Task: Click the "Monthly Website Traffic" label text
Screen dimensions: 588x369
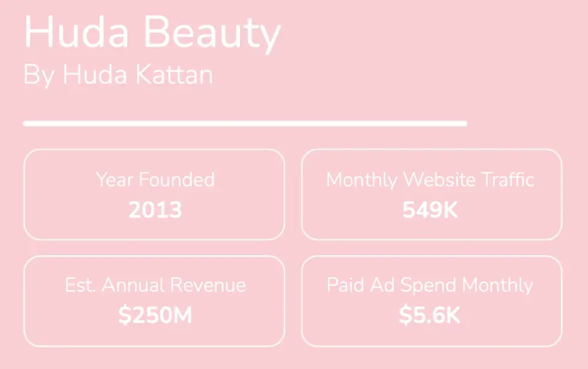Action: tap(431, 179)
